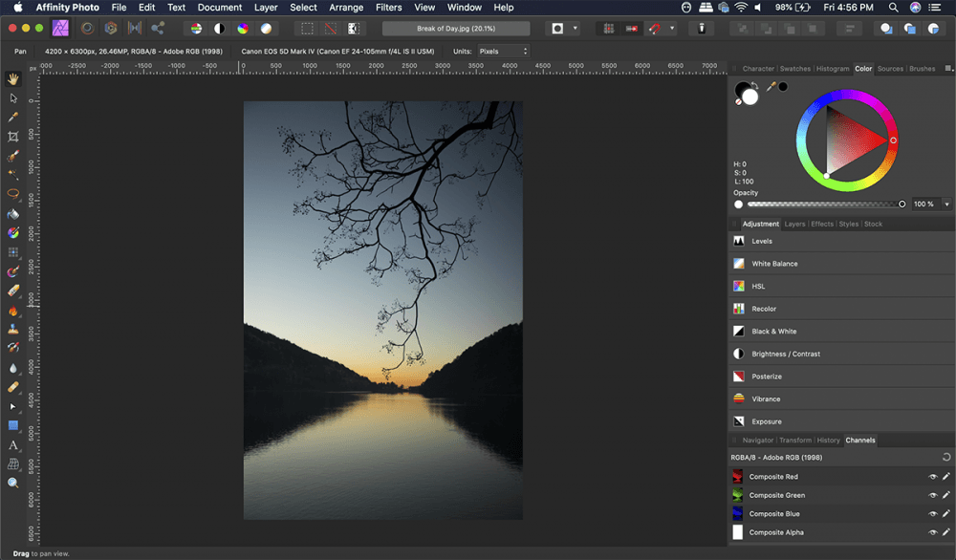This screenshot has height=560, width=956.
Task: Hide the Composite Red channel
Action: (932, 477)
